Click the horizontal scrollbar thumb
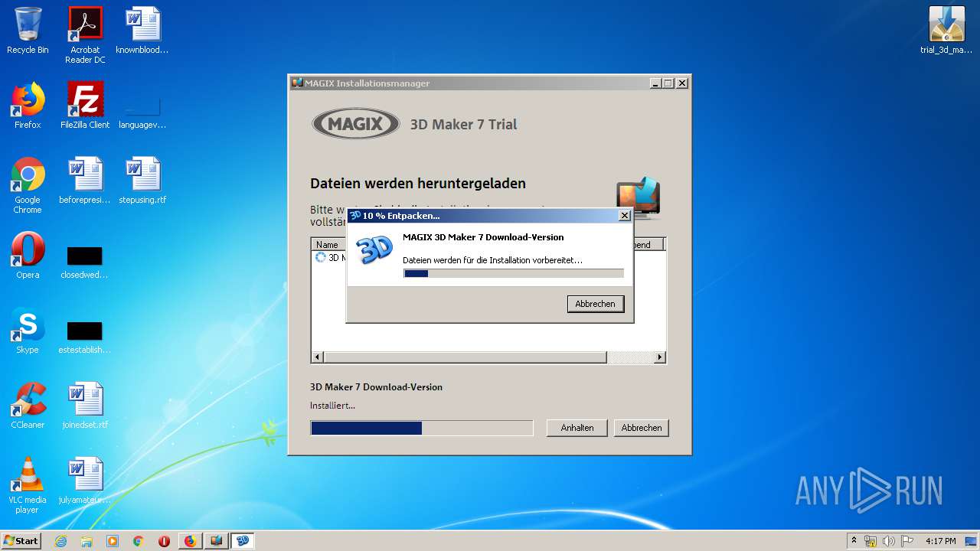The height and width of the screenshot is (551, 980). [x=465, y=357]
